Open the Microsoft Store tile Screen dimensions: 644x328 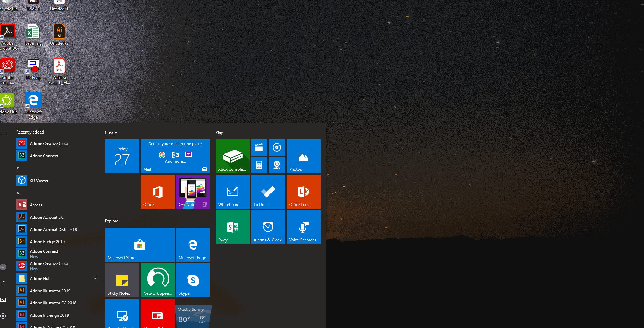140,245
